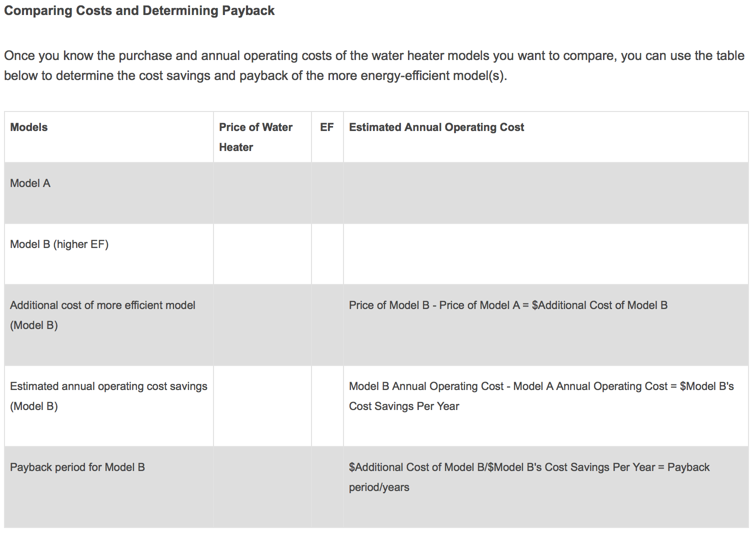Click Model B's empty annual operating cost cell
756x535 pixels.
tap(545, 254)
